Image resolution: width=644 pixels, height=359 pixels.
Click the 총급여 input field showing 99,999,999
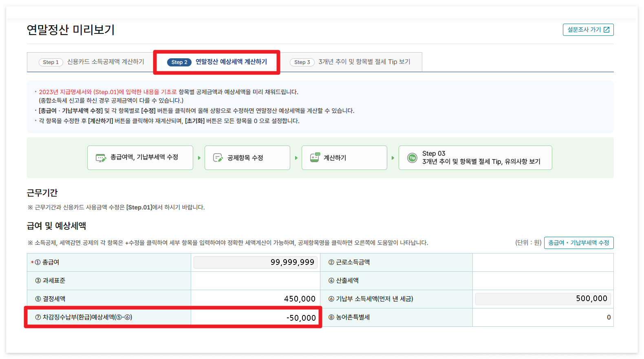click(256, 262)
